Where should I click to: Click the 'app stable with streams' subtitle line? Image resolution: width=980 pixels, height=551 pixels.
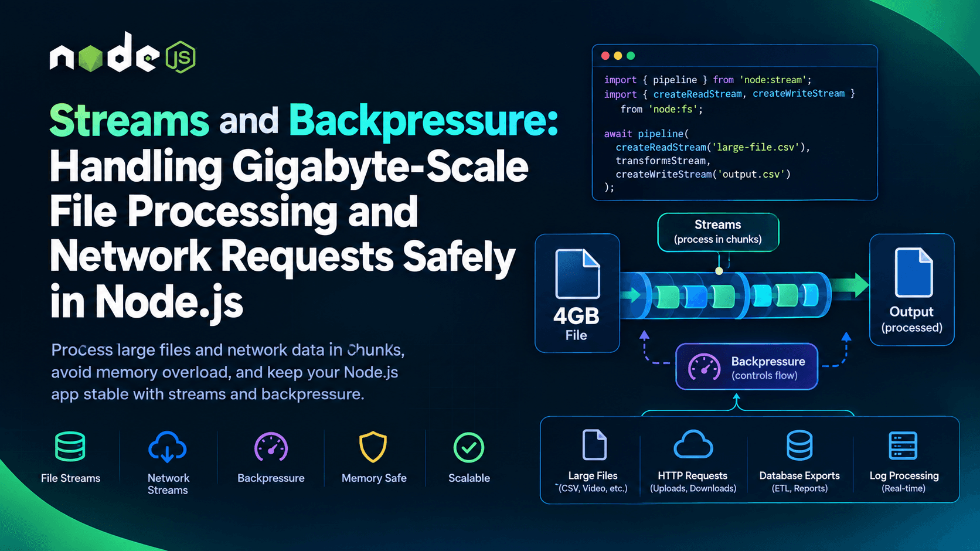click(x=207, y=394)
